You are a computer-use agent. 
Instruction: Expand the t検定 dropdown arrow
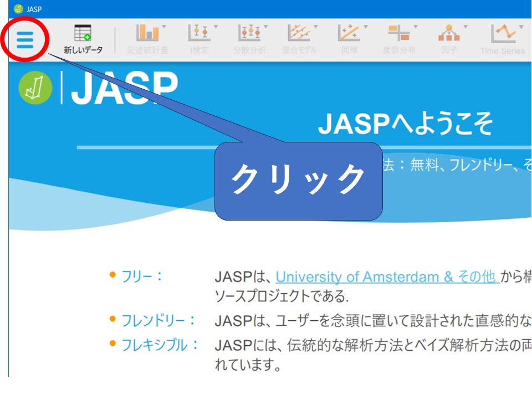pos(216,27)
